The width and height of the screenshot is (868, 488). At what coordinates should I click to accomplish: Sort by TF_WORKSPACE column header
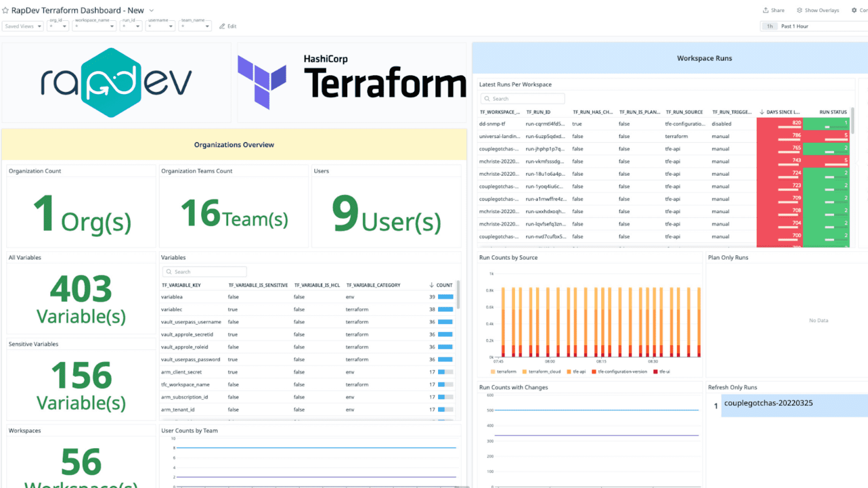500,112
